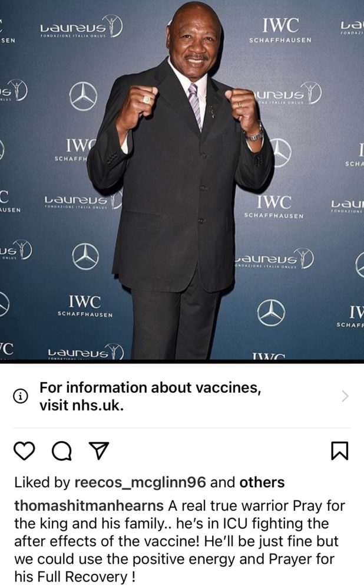The height and width of the screenshot is (588, 364).
Task: Click the IWC Schaffhausen logo at top right
Action: (280, 31)
